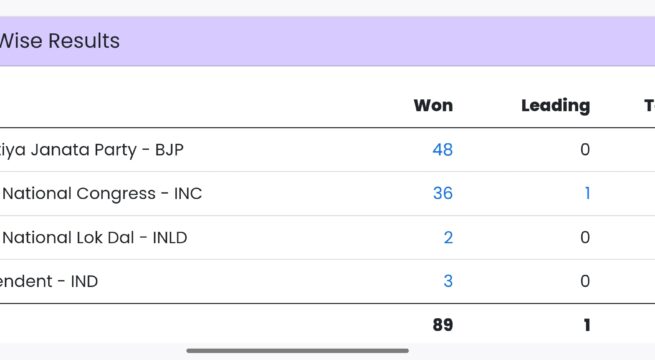
Task: Click the total won figure 89
Action: [443, 325]
